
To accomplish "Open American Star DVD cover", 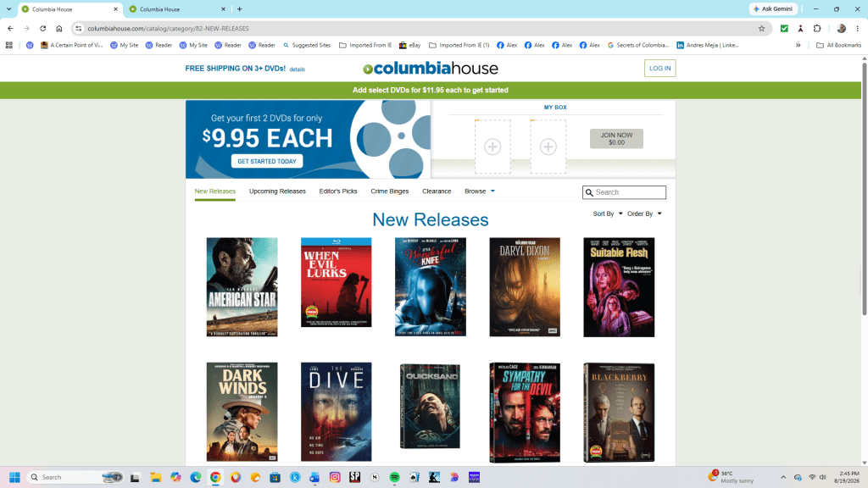I will pos(242,287).
